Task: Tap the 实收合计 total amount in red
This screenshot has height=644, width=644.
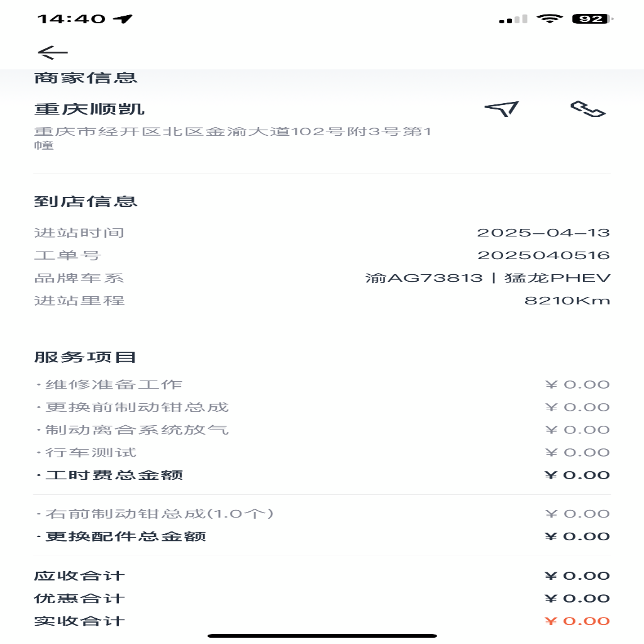Action: click(x=577, y=621)
